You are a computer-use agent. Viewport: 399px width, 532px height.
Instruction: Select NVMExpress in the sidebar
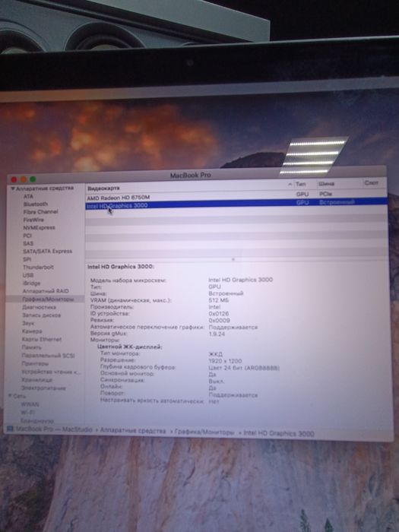(39, 227)
